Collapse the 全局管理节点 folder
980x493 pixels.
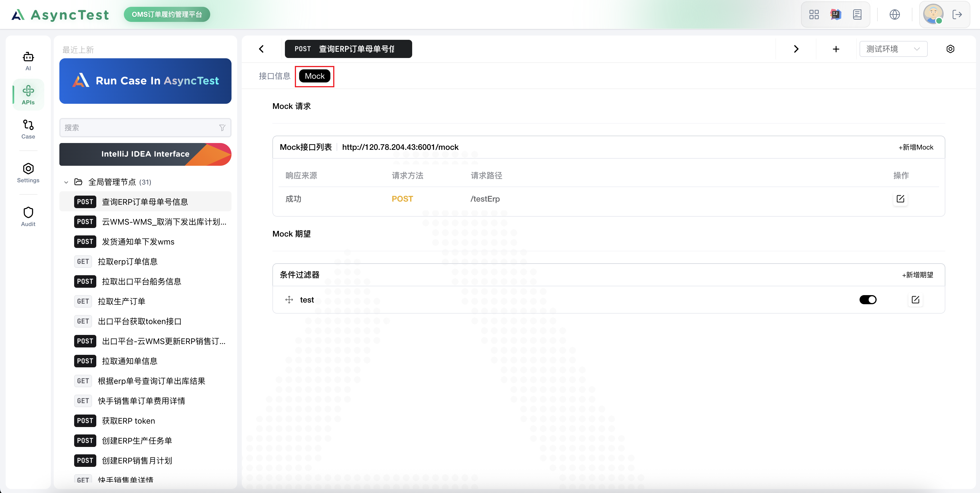click(x=66, y=182)
